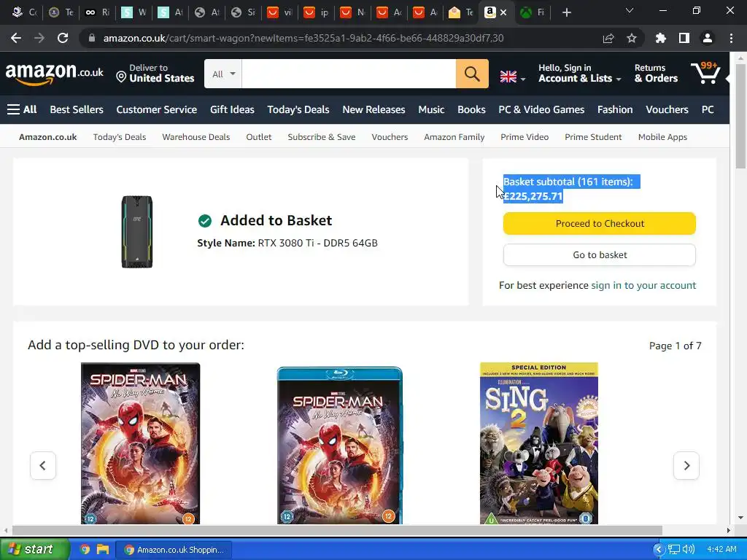Click the share page icon in address bar
The image size is (747, 560).
coord(608,38)
